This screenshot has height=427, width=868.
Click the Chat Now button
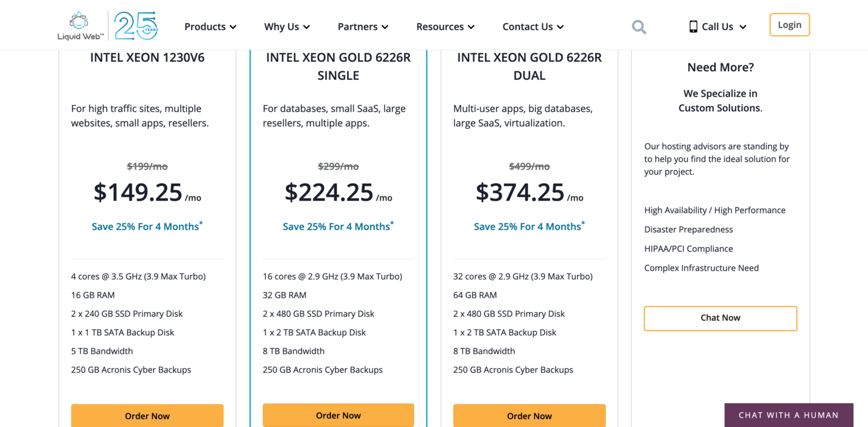point(720,318)
